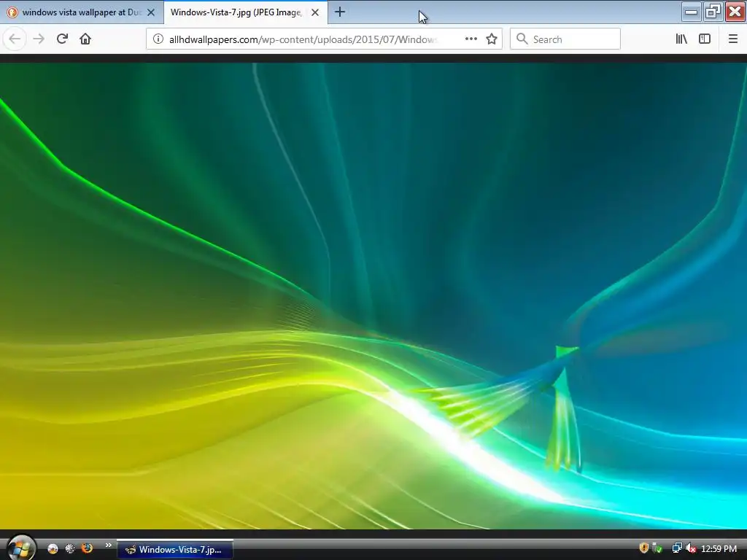This screenshot has height=560, width=747.
Task: Restore down the Firefox window
Action: coord(713,12)
